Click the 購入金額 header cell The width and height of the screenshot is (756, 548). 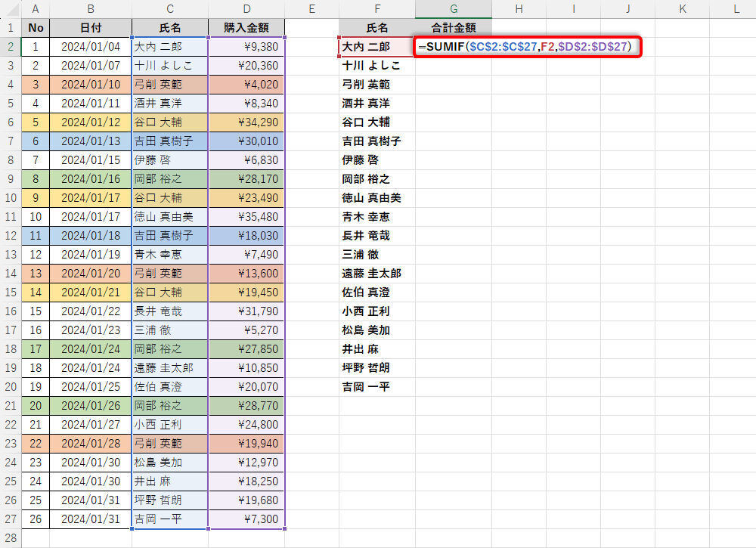click(x=246, y=28)
